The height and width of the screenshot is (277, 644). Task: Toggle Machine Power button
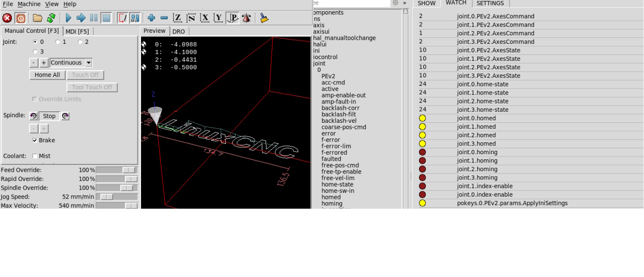20,18
